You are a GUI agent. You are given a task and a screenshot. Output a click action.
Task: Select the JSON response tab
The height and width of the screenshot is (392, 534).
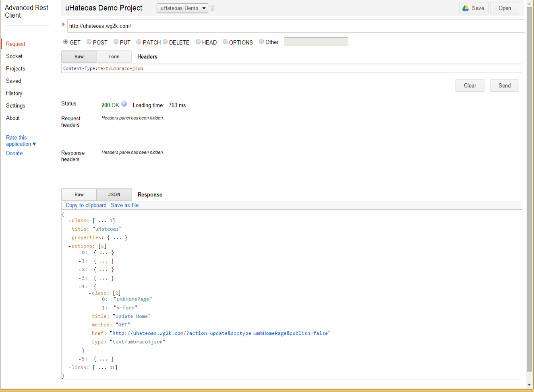[x=114, y=195]
